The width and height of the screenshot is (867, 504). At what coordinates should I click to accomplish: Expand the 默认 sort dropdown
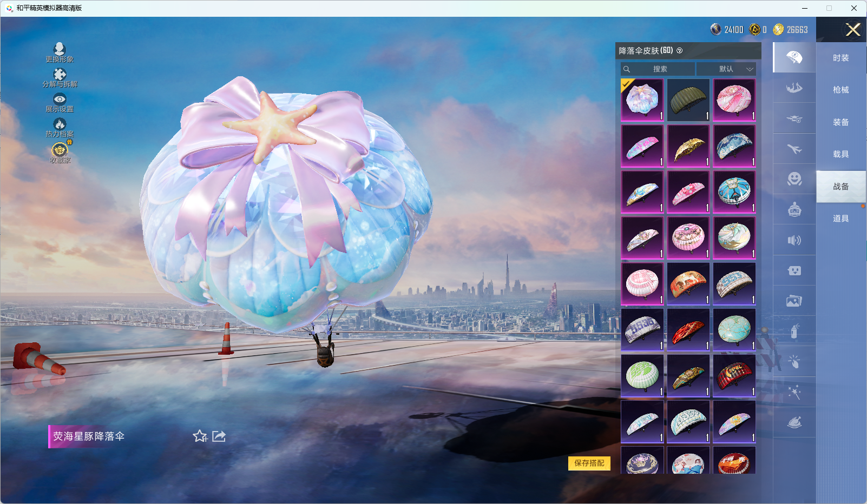pos(726,69)
